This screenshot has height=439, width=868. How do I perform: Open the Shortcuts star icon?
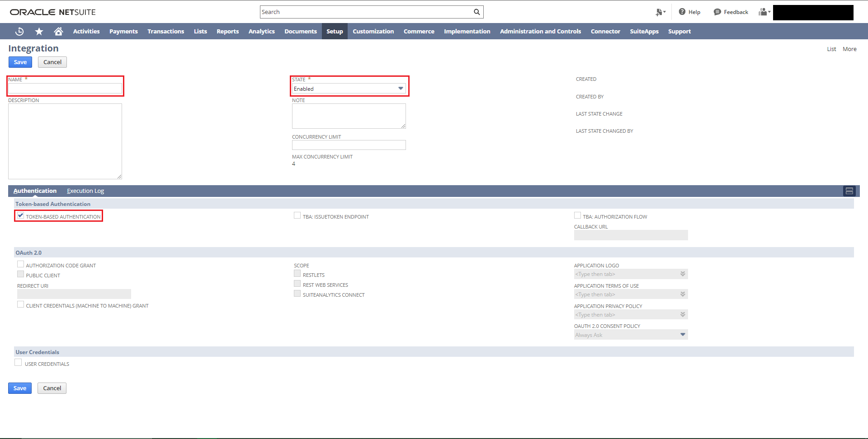point(39,31)
